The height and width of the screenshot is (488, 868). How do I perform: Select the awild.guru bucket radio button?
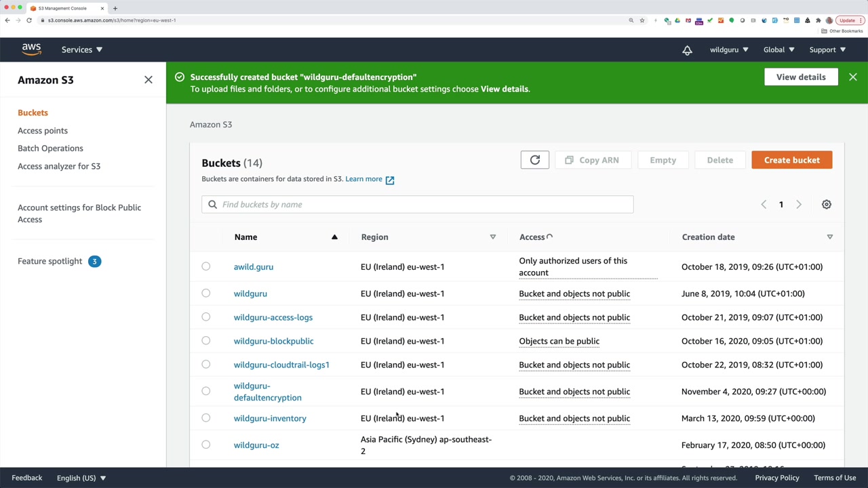click(x=206, y=266)
